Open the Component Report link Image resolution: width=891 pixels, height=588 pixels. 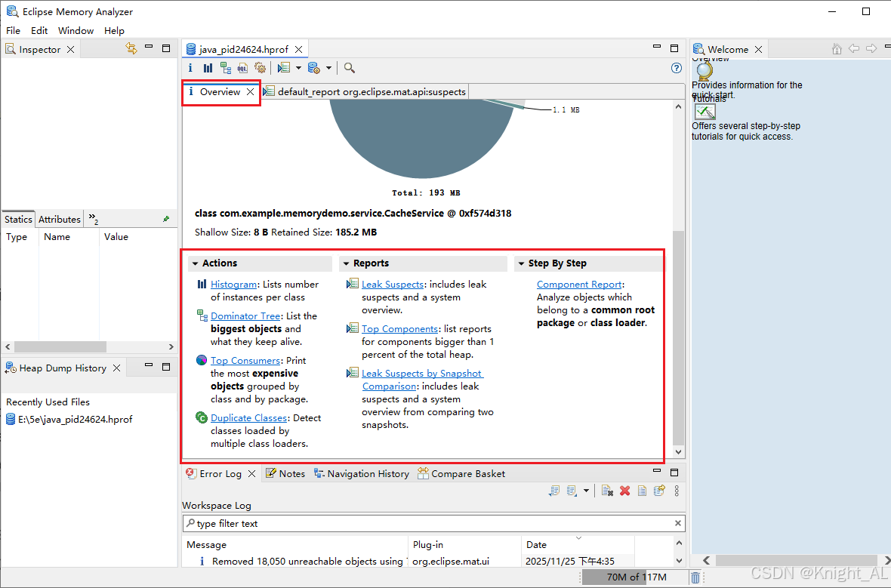[579, 284]
